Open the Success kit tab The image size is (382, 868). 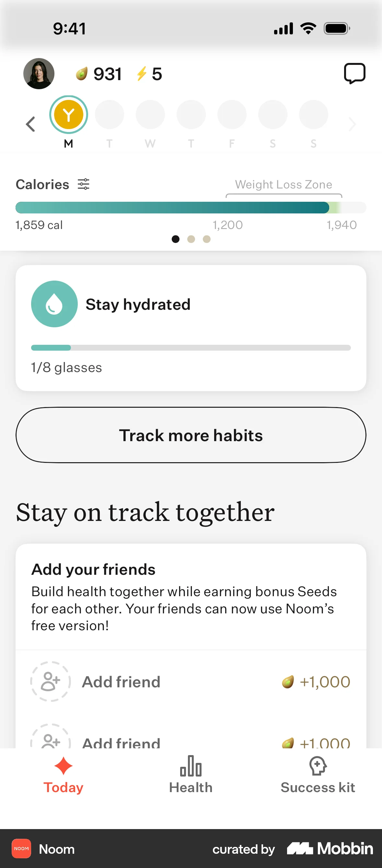pos(318,775)
